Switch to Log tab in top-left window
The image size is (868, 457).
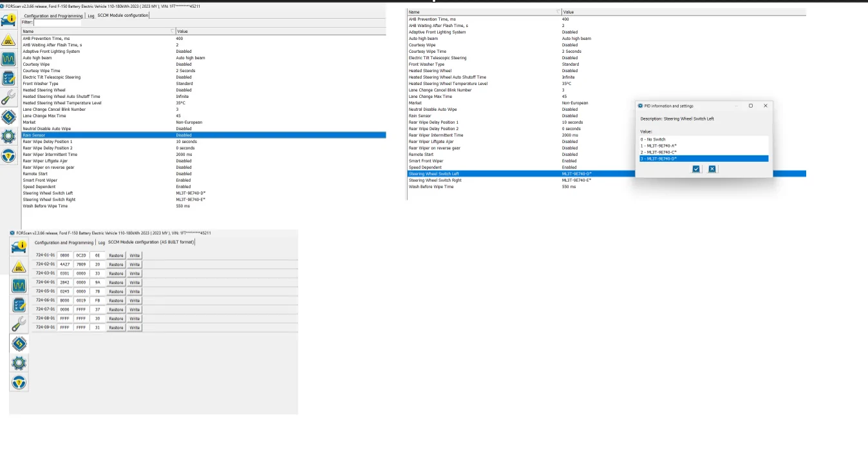click(x=90, y=15)
